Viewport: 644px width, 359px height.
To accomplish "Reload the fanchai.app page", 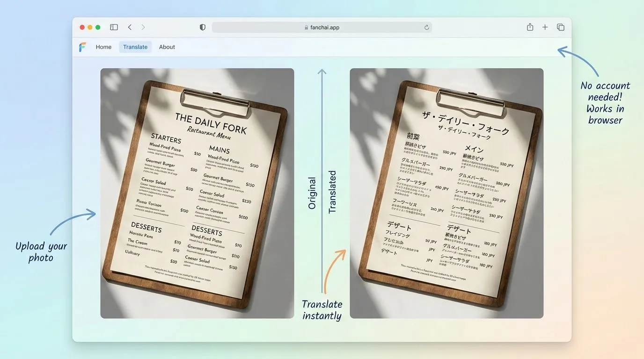I will (426, 27).
